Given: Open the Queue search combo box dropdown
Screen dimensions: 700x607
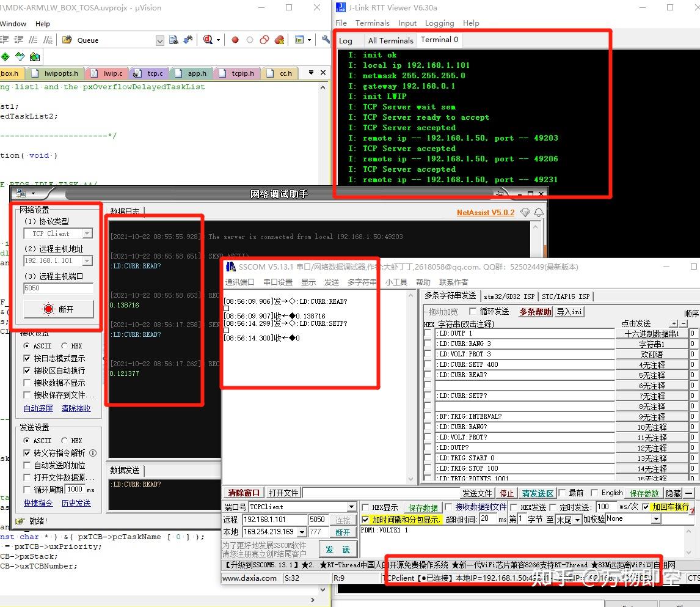Looking at the screenshot, I should [160, 40].
